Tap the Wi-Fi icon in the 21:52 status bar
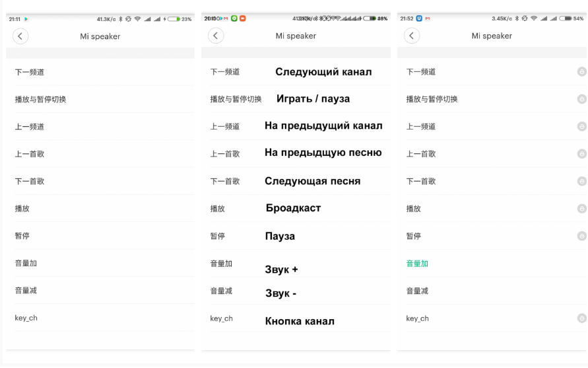 (534, 18)
